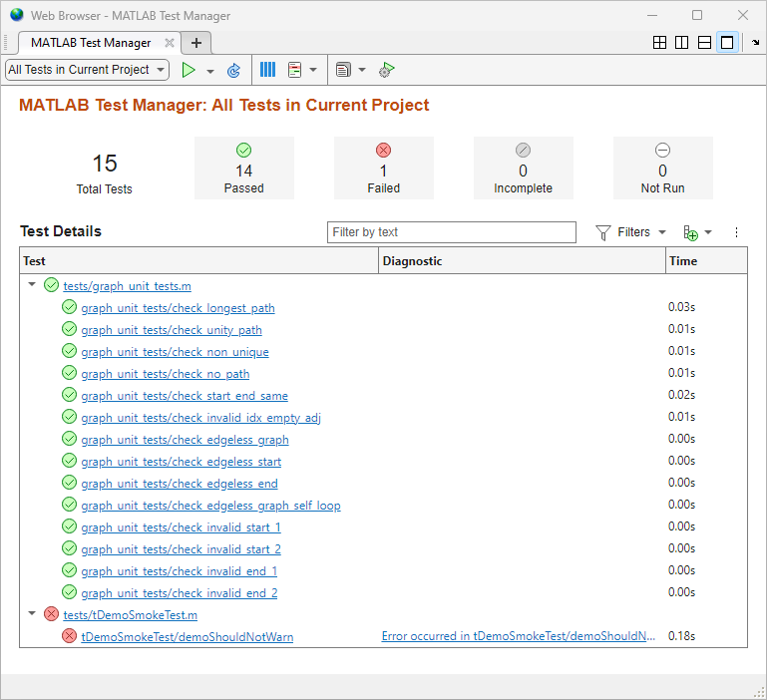Toggle the Not Run tests filter
Viewport: 767px width, 700px height.
662,168
